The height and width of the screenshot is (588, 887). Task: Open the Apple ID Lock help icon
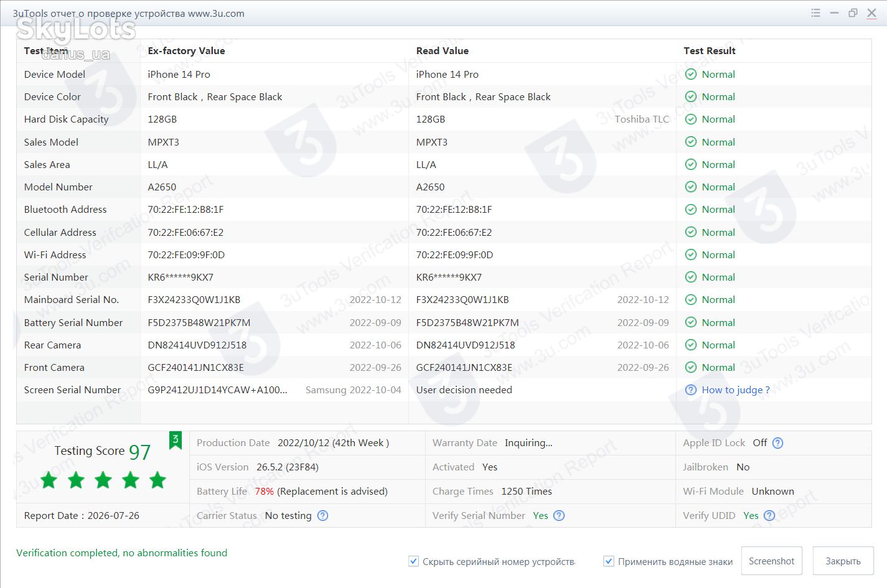(777, 443)
